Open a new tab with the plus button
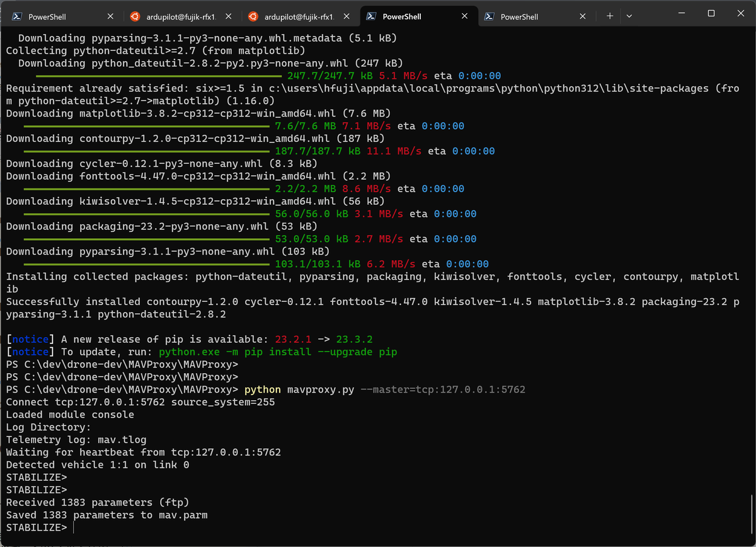This screenshot has height=547, width=756. (x=610, y=17)
